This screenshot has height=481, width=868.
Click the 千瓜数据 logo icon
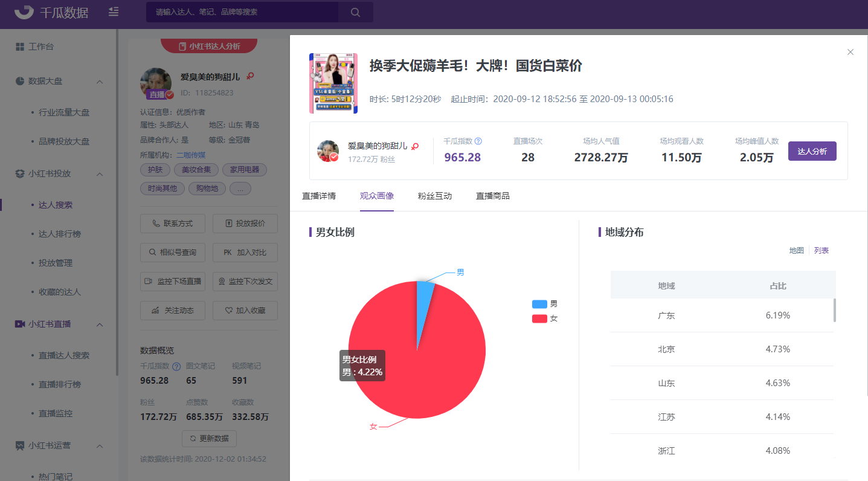coord(24,12)
